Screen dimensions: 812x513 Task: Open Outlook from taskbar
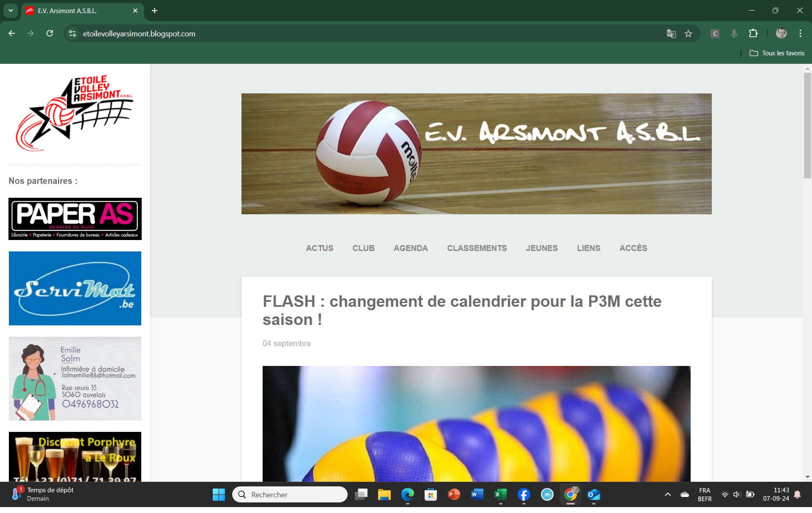point(594,494)
